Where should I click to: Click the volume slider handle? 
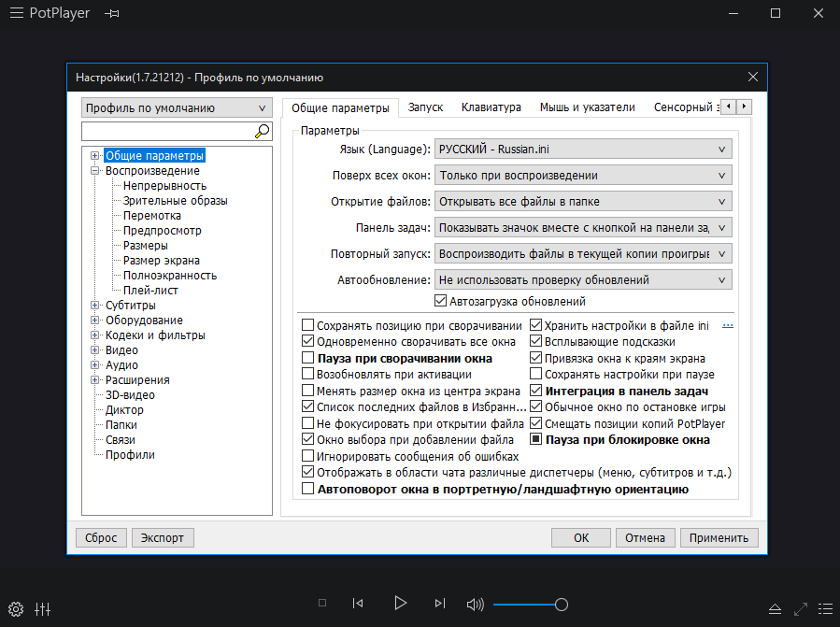click(x=562, y=605)
